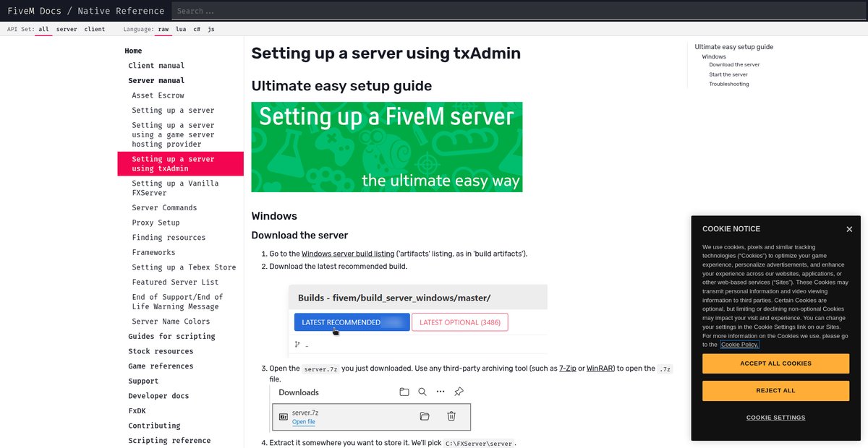Click REJECT ALL cookies button

point(775,391)
